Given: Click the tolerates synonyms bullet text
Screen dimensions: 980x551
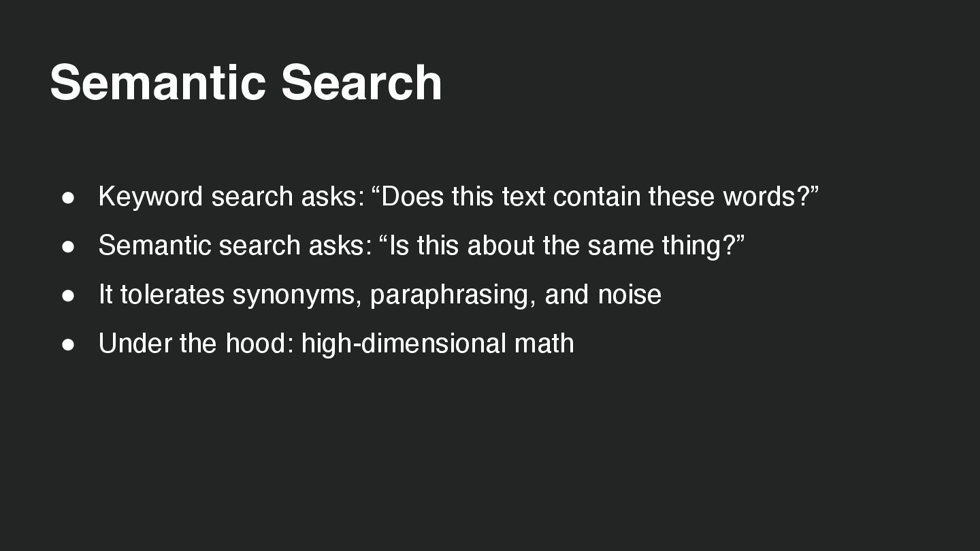Looking at the screenshot, I should [380, 295].
